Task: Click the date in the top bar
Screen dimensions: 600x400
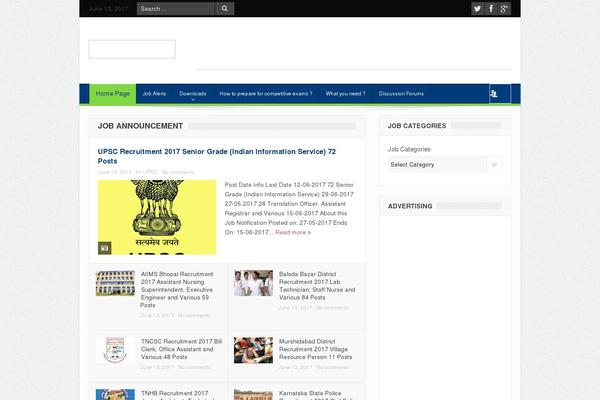Action: click(108, 9)
